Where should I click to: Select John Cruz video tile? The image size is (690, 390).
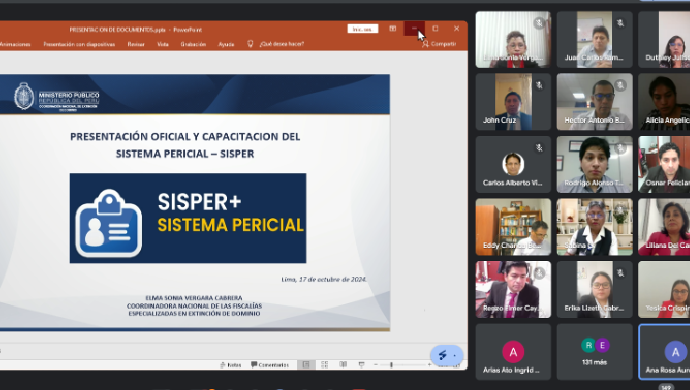[513, 102]
